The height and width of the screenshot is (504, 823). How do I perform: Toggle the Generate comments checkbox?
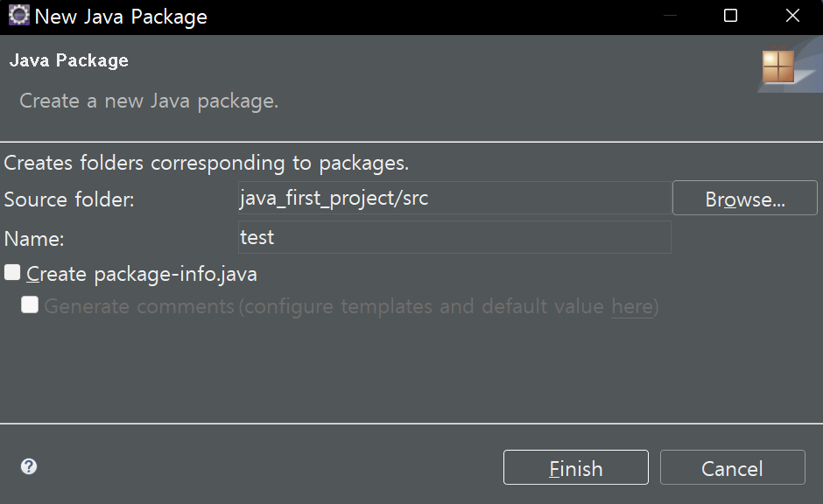30,305
